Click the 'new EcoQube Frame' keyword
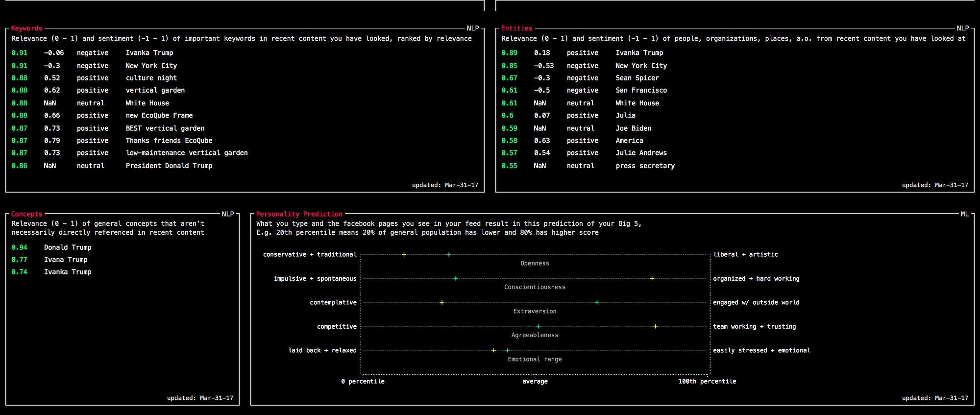 click(x=159, y=116)
